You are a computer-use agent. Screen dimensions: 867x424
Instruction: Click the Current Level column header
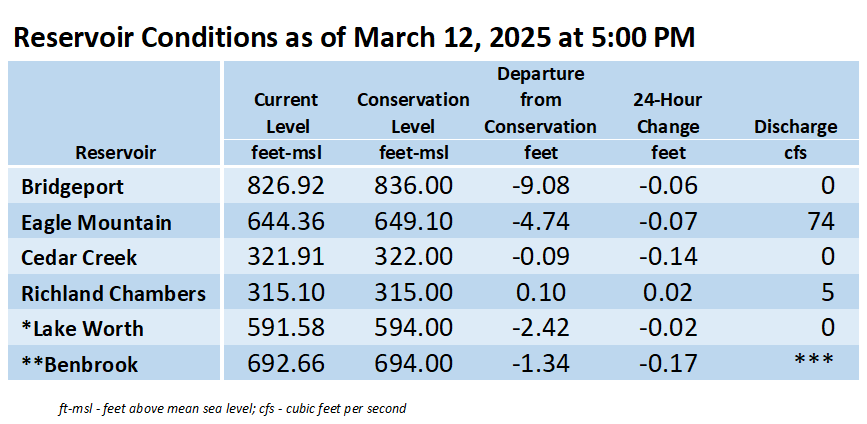(x=287, y=113)
